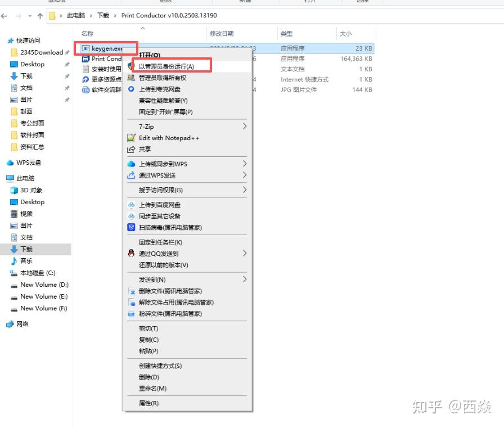This screenshot has width=504, height=428.
Task: Click 下载 breadcrumb in address bar
Action: click(103, 15)
